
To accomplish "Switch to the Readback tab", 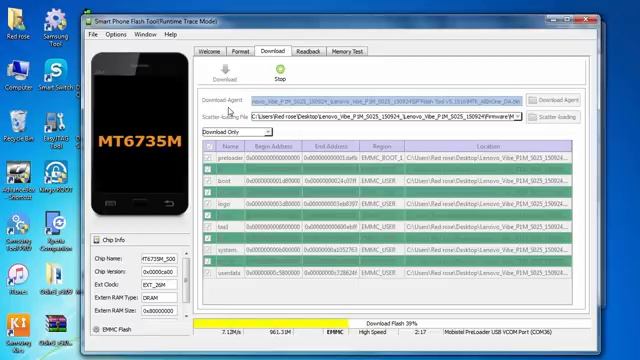I will pos(308,51).
